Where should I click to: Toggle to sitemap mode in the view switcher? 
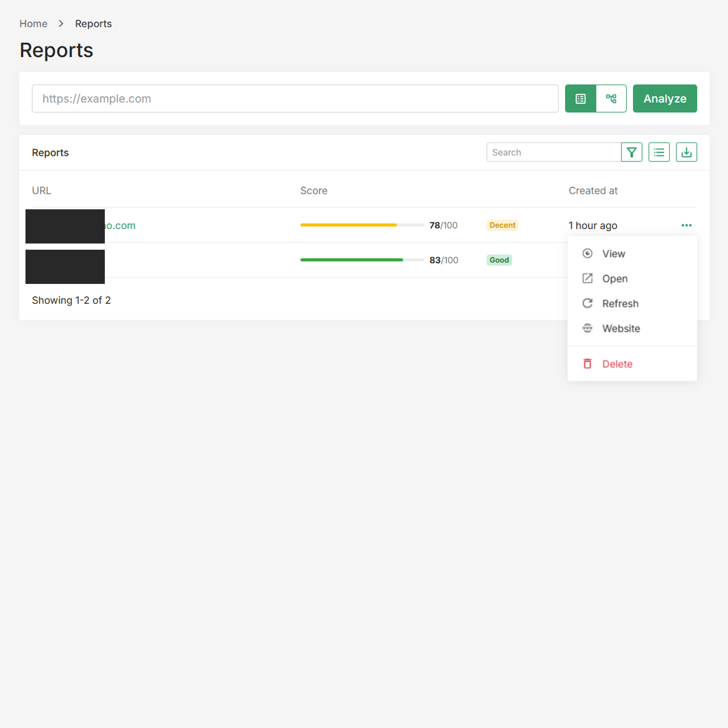611,98
